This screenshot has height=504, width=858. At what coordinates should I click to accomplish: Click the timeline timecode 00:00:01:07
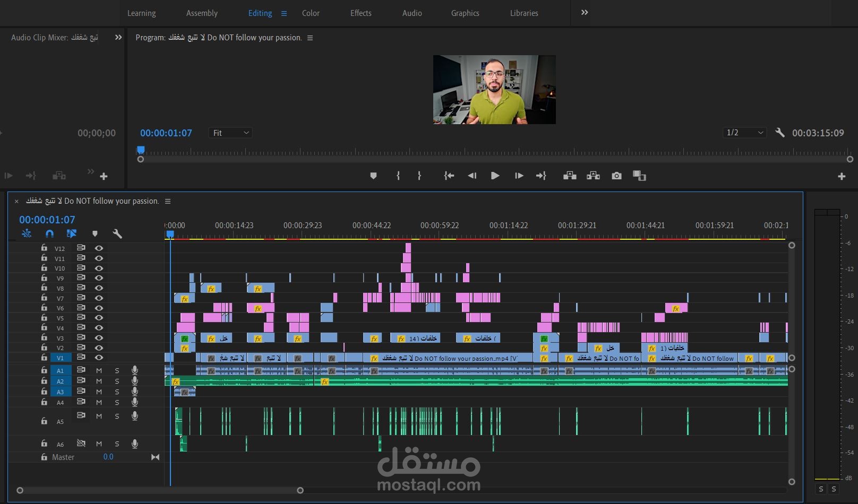(47, 220)
